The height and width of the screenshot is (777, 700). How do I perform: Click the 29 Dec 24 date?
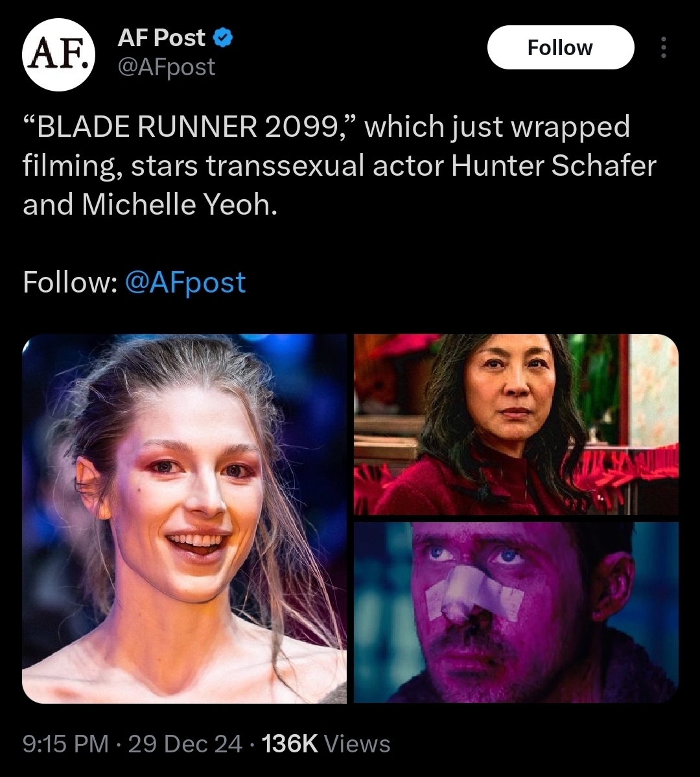(x=185, y=744)
